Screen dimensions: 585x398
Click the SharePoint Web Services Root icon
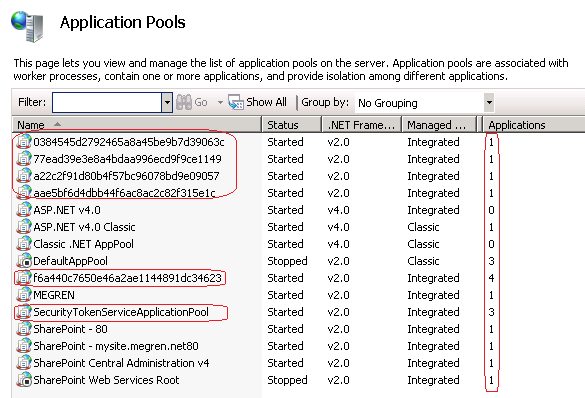24,380
